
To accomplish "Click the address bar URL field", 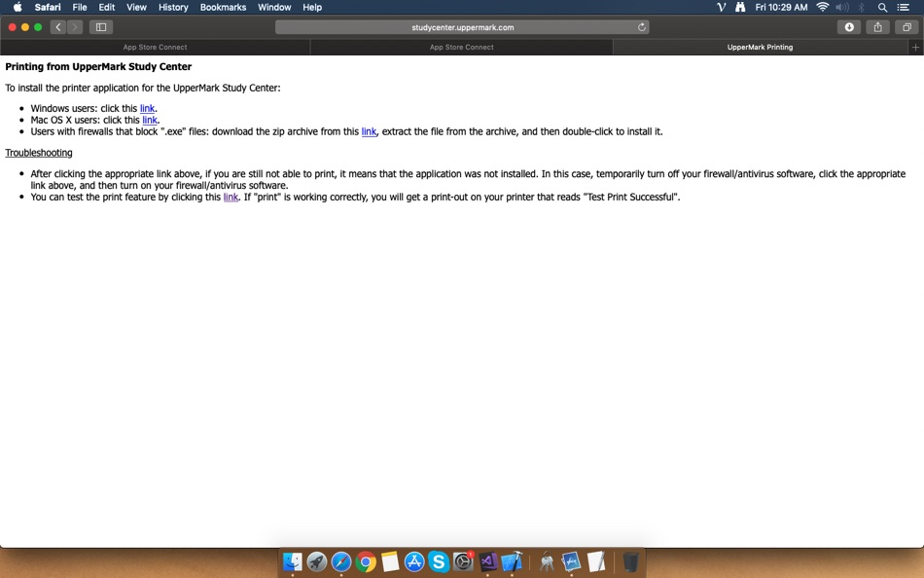I will tap(462, 27).
